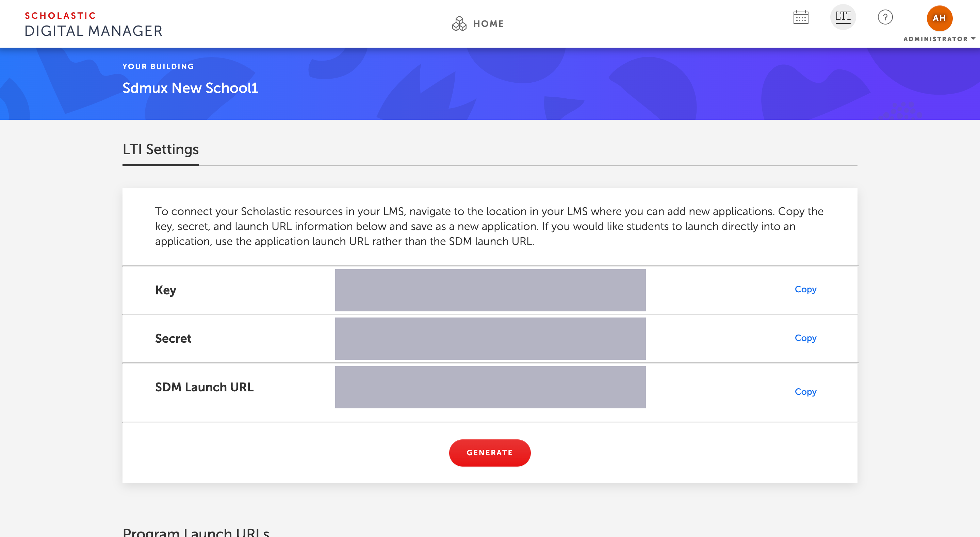Click the administrator user avatar icon
The image size is (980, 537).
tap(939, 18)
